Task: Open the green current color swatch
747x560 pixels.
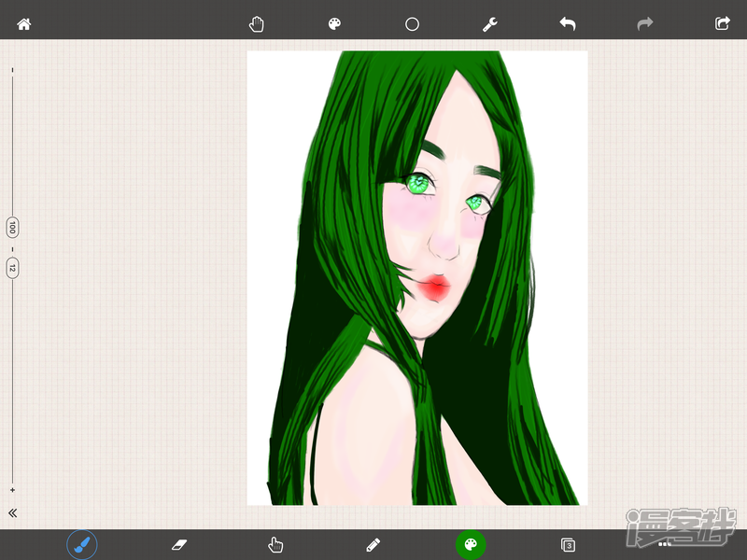Action: click(x=471, y=544)
